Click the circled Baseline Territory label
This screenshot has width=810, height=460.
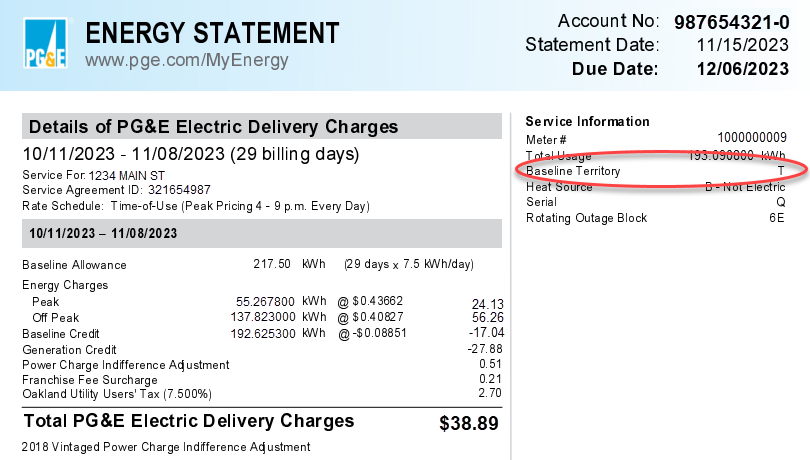[x=573, y=171]
